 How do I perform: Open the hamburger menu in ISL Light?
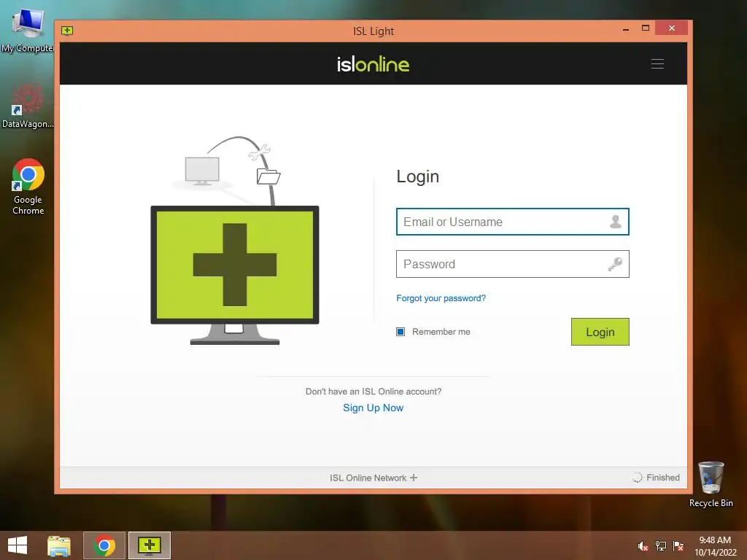(x=657, y=64)
